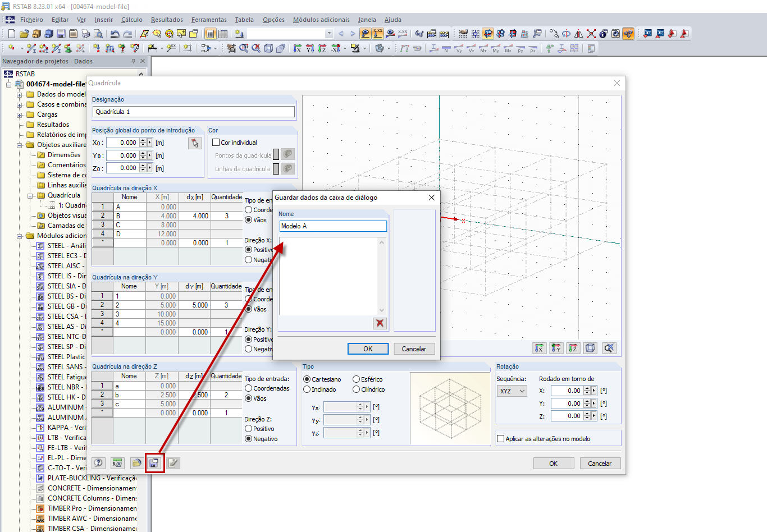Expand the Cargas tree node

(x=20, y=114)
